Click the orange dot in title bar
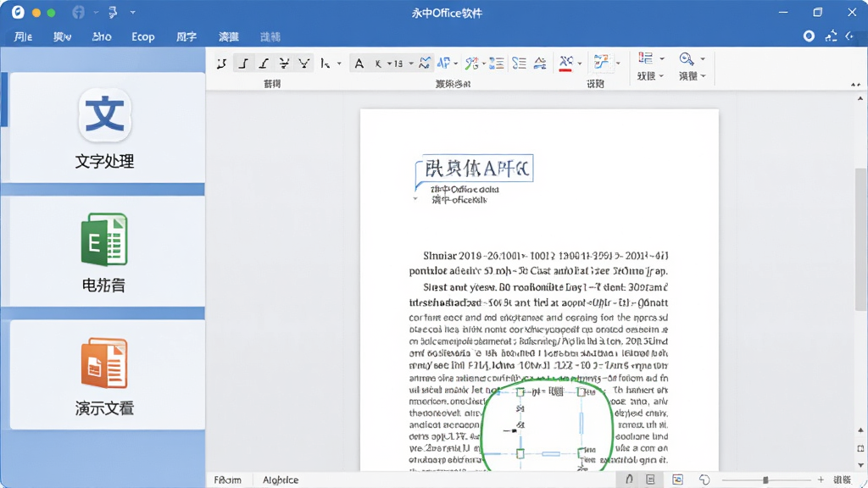The width and height of the screenshot is (868, 488). tap(36, 12)
